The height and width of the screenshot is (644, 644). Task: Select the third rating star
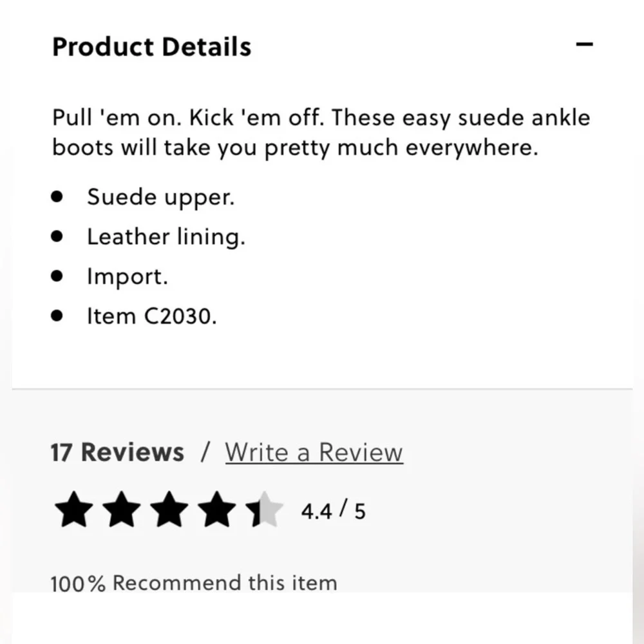[x=169, y=509]
